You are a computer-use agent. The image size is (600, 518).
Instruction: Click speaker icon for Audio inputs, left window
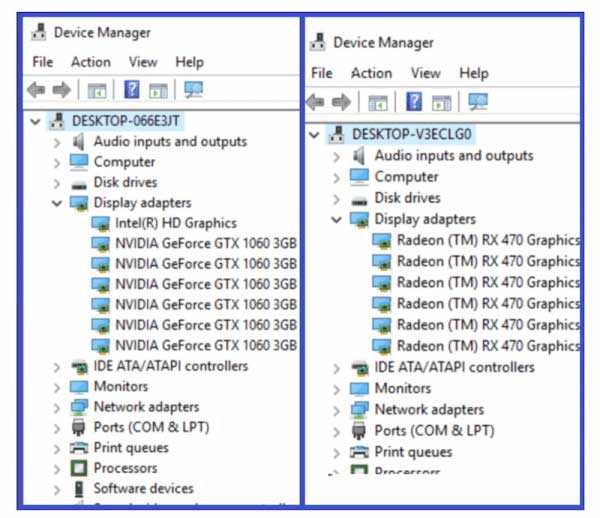79,142
